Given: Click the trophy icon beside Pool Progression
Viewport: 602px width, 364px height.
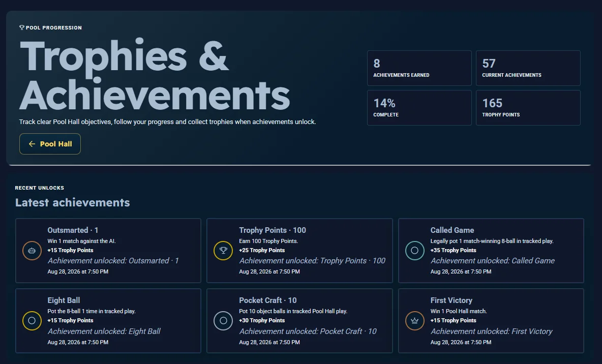Looking at the screenshot, I should [x=22, y=27].
